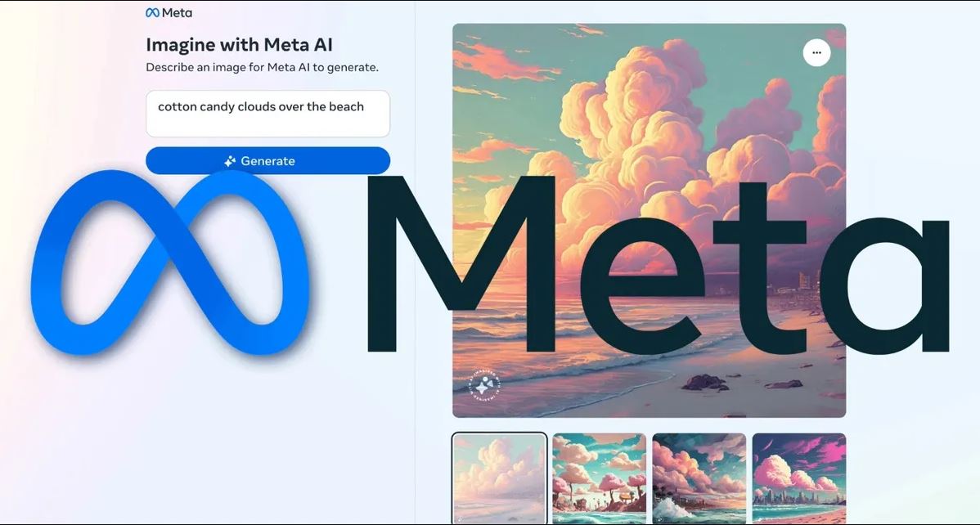
Task: Focus the cotton candy clouds prompt field
Action: click(267, 114)
